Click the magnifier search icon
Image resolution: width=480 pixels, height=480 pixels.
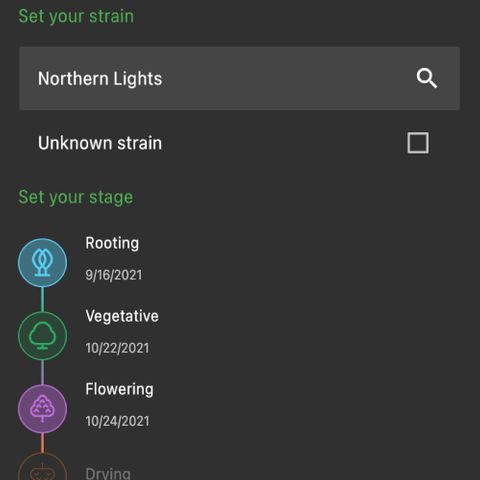(x=427, y=78)
